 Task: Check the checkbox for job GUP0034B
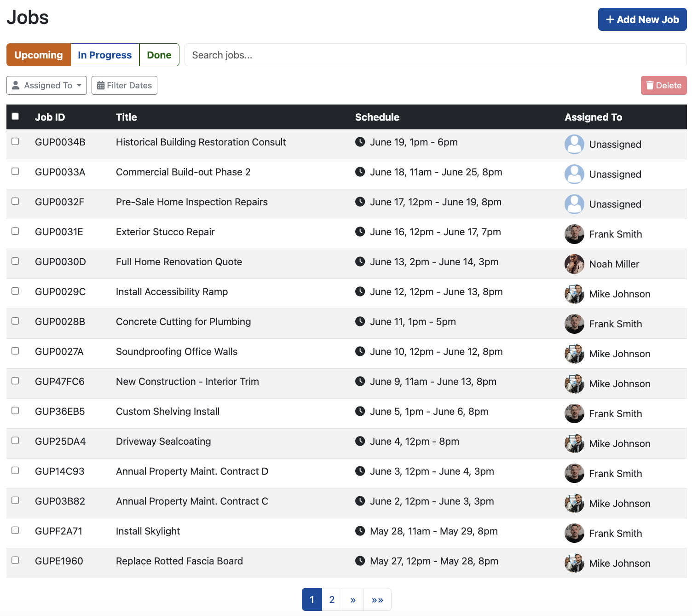coord(15,142)
